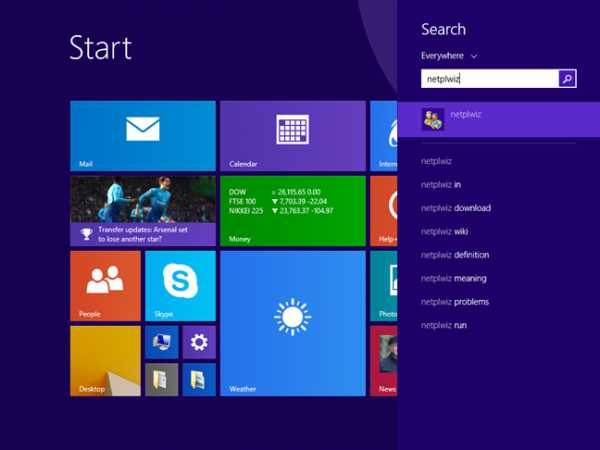Open the teal Photos tile
The image size is (600, 450).
pos(384,286)
